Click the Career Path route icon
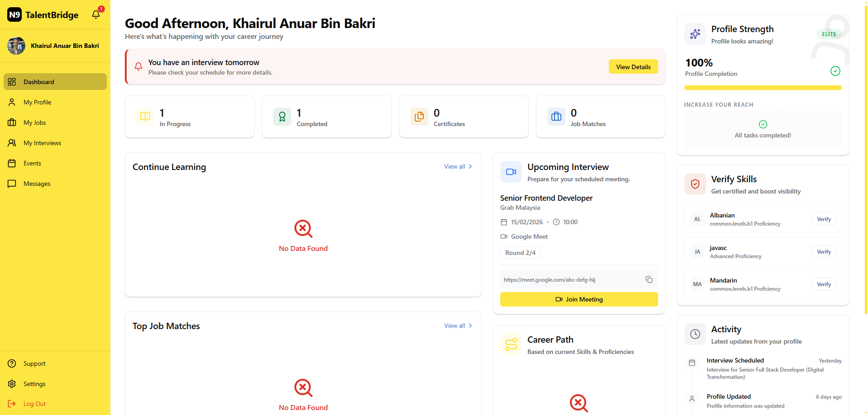The image size is (868, 415). [511, 344]
